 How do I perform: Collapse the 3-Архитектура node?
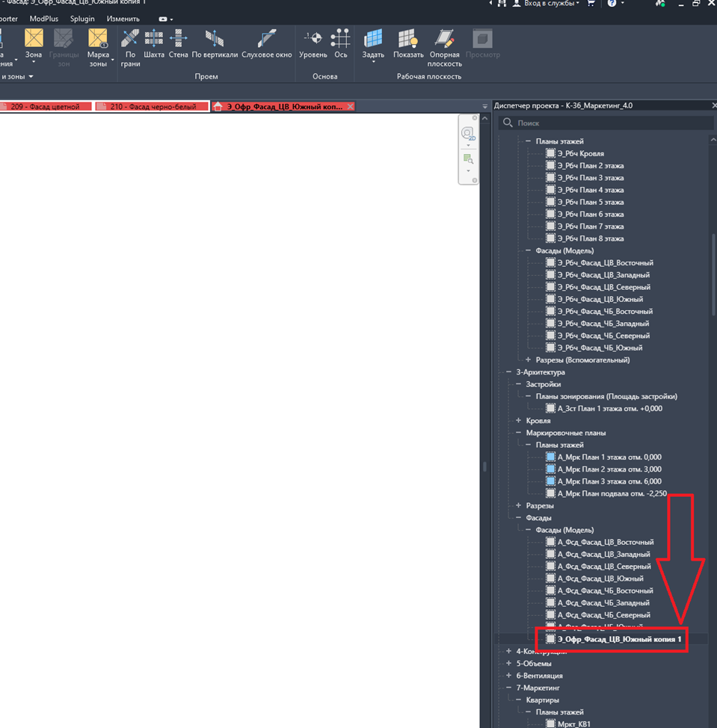pyautogui.click(x=508, y=372)
